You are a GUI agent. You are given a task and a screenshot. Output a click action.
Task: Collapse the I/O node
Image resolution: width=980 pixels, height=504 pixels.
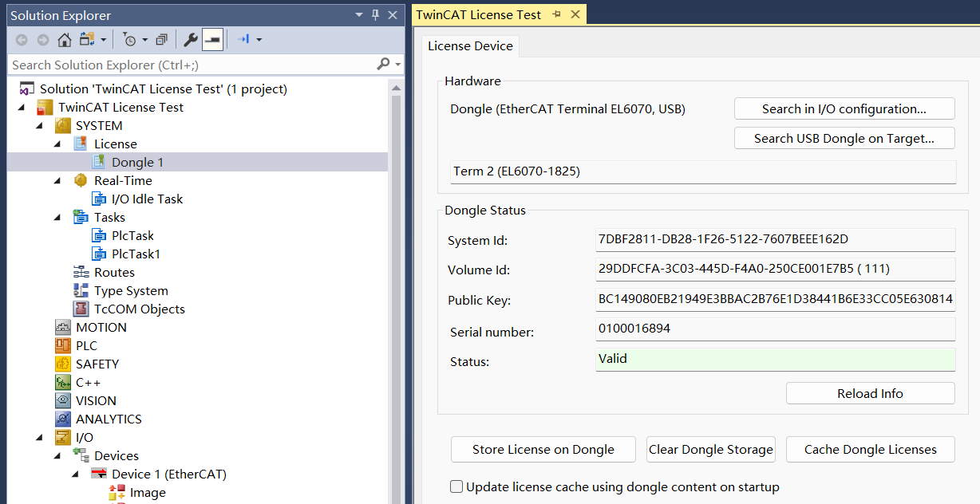coord(40,438)
